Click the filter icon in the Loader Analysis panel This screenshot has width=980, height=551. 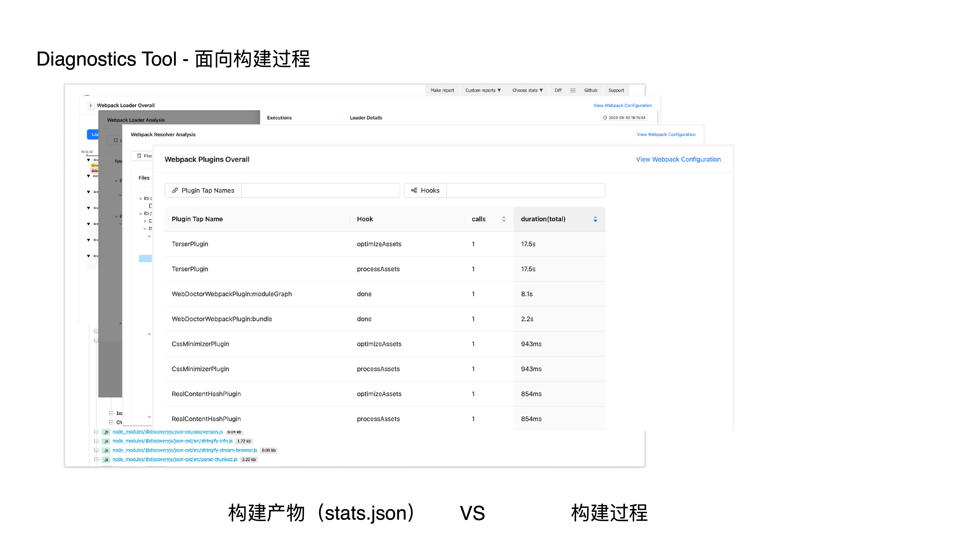pyautogui.click(x=116, y=140)
